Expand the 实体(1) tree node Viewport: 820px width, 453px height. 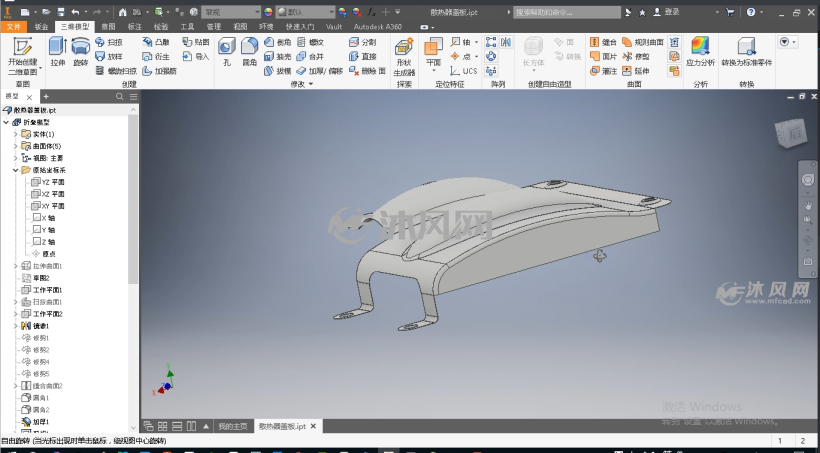[16, 134]
